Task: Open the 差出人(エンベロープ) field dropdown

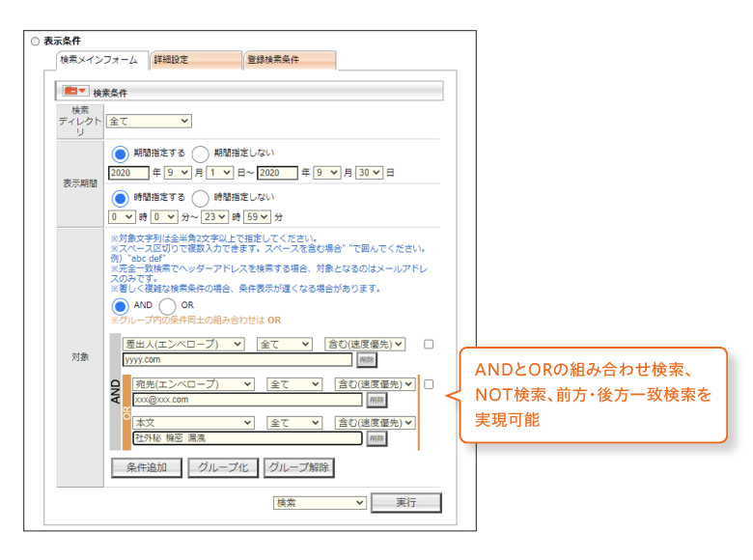Action: click(x=183, y=345)
